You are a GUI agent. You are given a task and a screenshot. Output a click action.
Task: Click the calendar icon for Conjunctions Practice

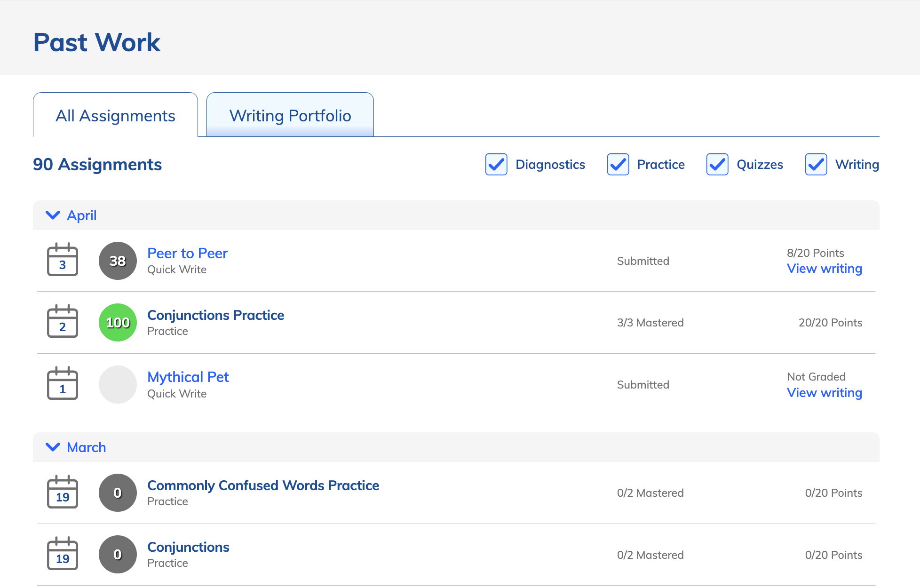[62, 322]
